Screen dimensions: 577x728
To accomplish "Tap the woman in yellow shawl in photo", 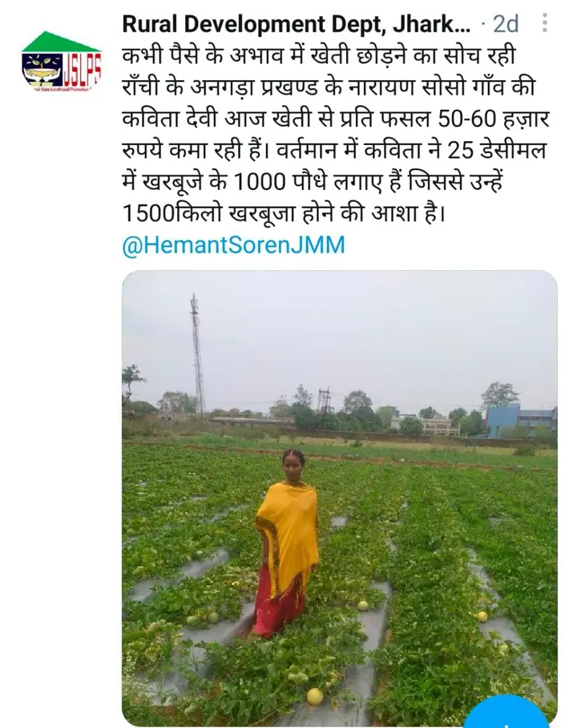I will pos(287,544).
